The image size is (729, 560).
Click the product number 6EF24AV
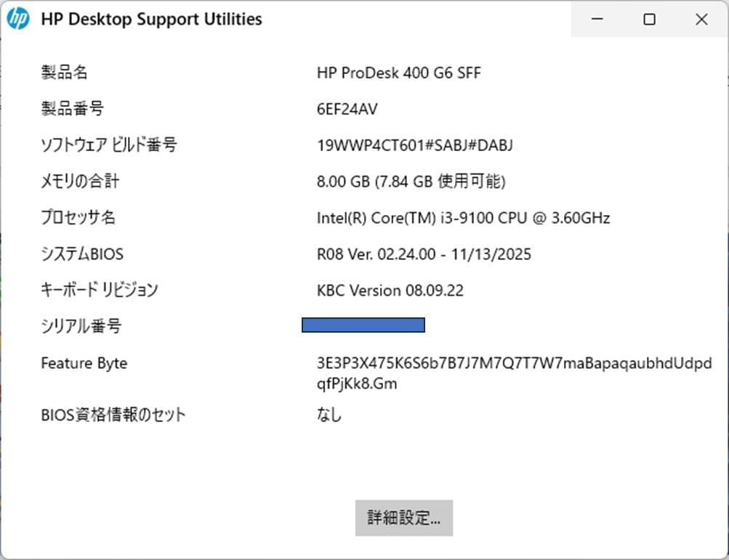(347, 109)
